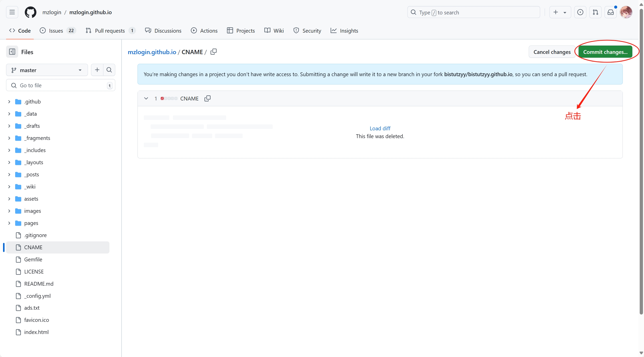This screenshot has height=357, width=644.
Task: Open index.html in file tree
Action: pyautogui.click(x=58, y=332)
